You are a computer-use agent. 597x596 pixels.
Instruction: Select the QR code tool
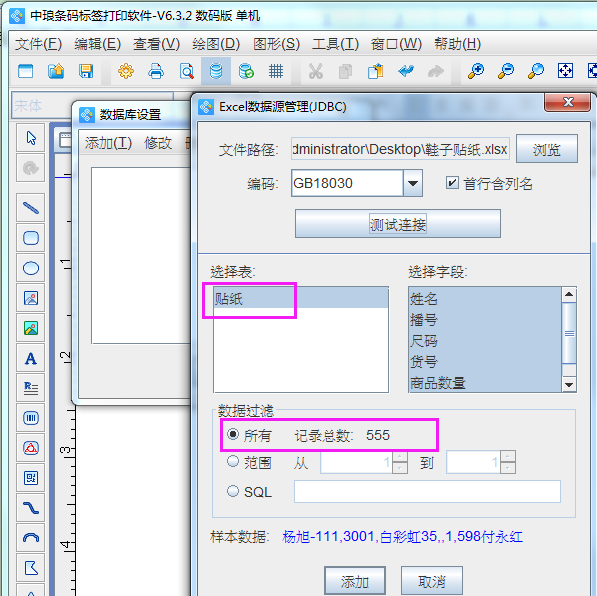point(31,478)
